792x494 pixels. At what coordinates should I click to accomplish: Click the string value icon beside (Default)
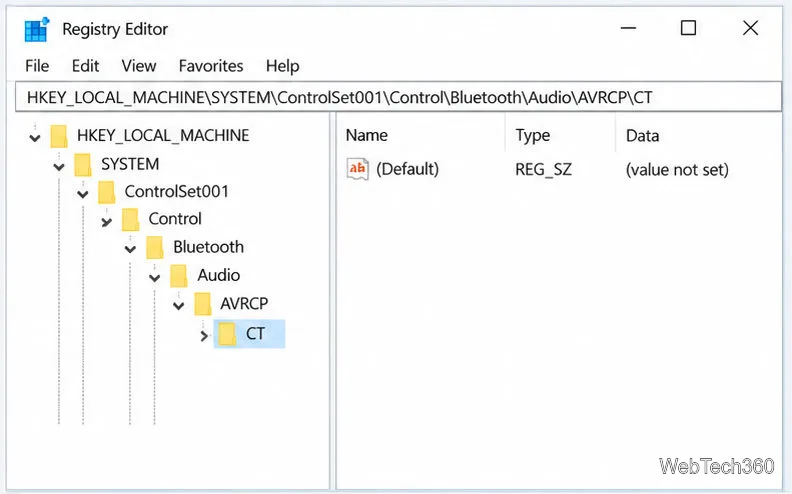[x=358, y=169]
